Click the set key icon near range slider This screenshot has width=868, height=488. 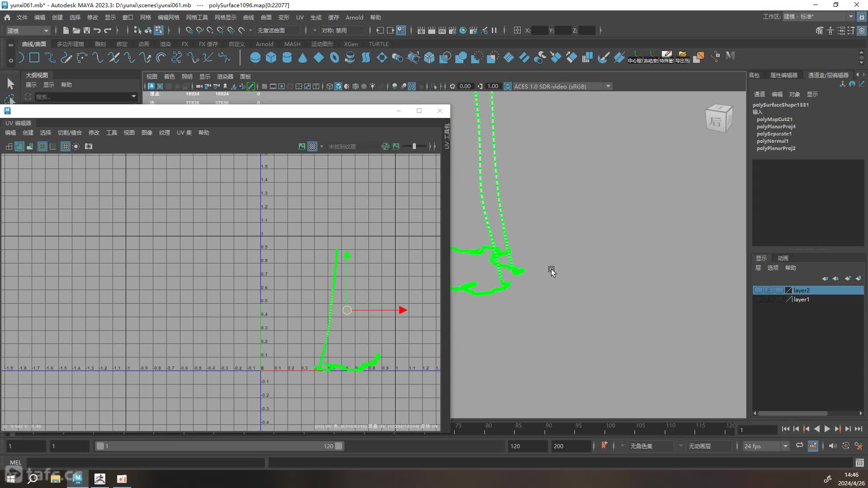[604, 446]
